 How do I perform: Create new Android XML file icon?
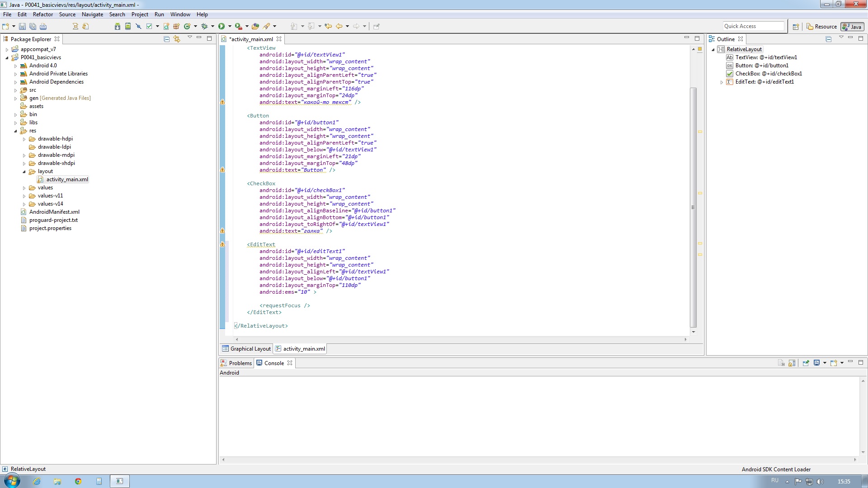click(x=166, y=26)
